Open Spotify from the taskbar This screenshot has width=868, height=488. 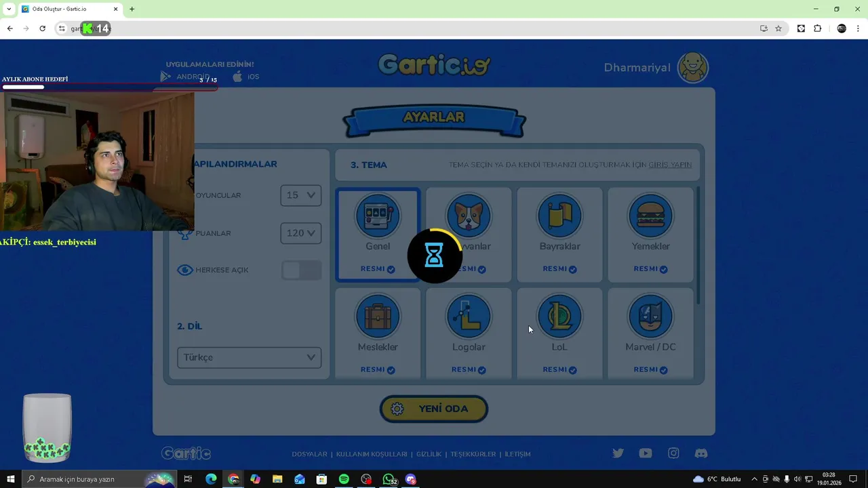click(x=344, y=479)
